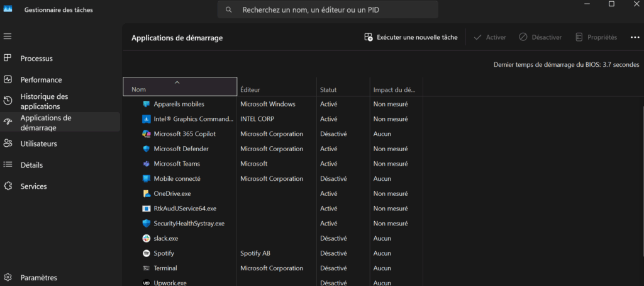The width and height of the screenshot is (644, 286).
Task: Click the Microsoft Defender shield icon
Action: pyautogui.click(x=146, y=149)
